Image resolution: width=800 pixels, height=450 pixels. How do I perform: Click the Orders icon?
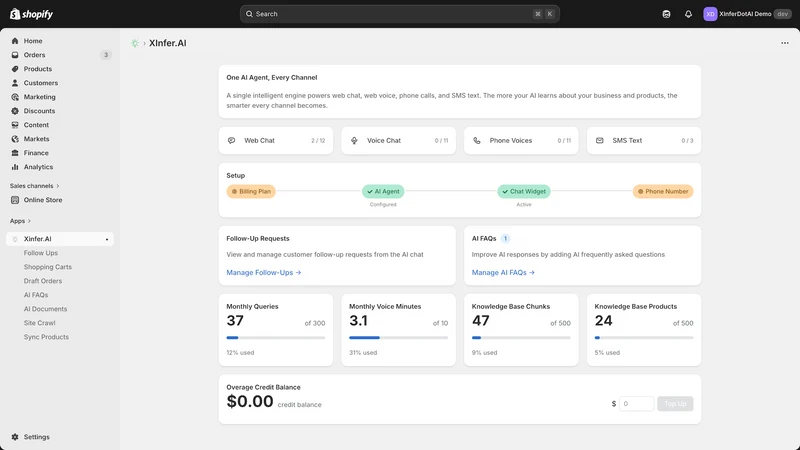[x=15, y=55]
